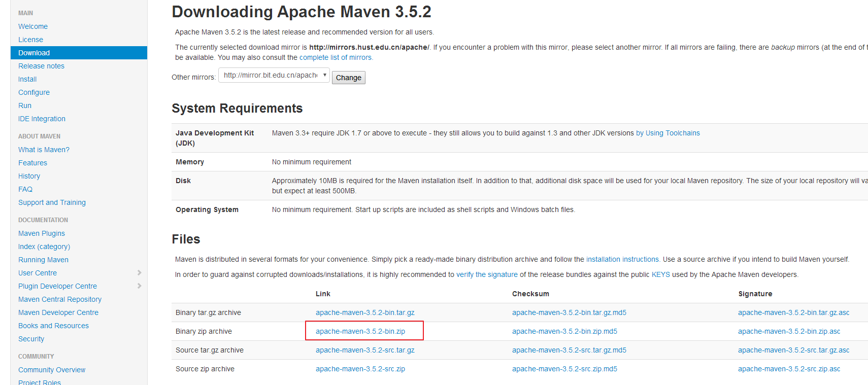Click the Checksum column header
Screen dimensions: 868x385
point(530,294)
